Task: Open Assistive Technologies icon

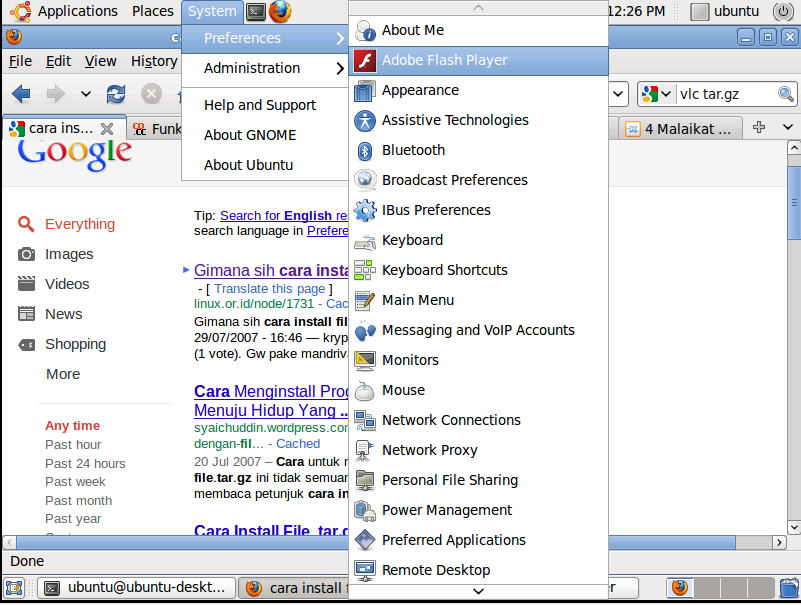Action: click(365, 121)
